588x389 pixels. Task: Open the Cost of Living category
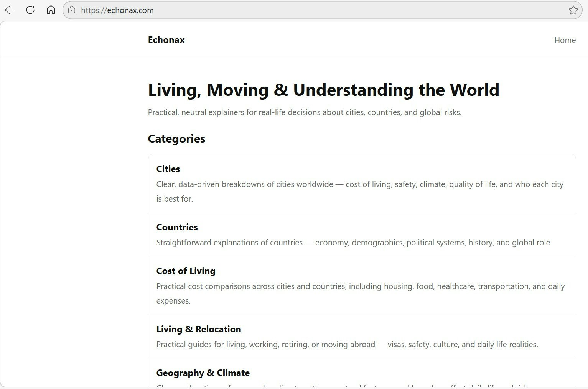[x=186, y=271]
